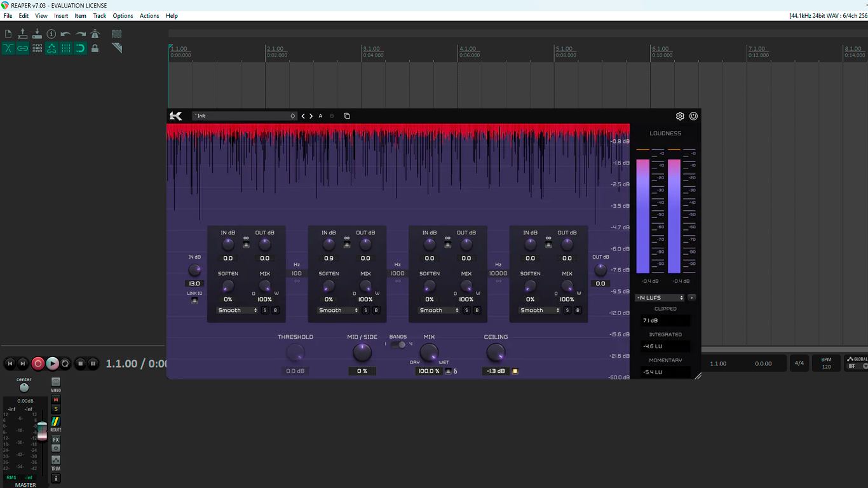Open the Insert menu
The height and width of the screenshot is (488, 868).
click(61, 16)
